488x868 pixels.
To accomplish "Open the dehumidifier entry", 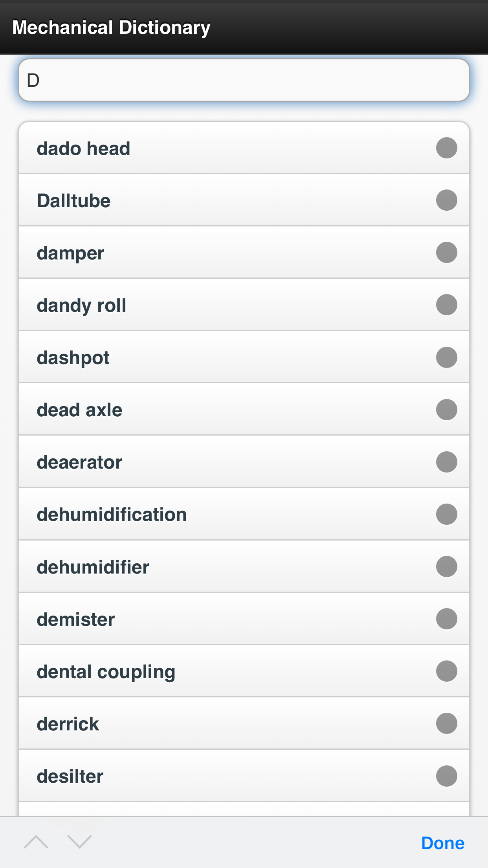I will 93,567.
